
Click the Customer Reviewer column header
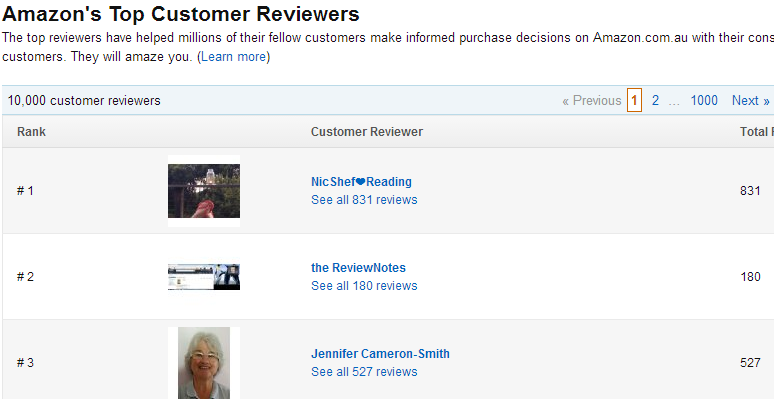coord(367,132)
